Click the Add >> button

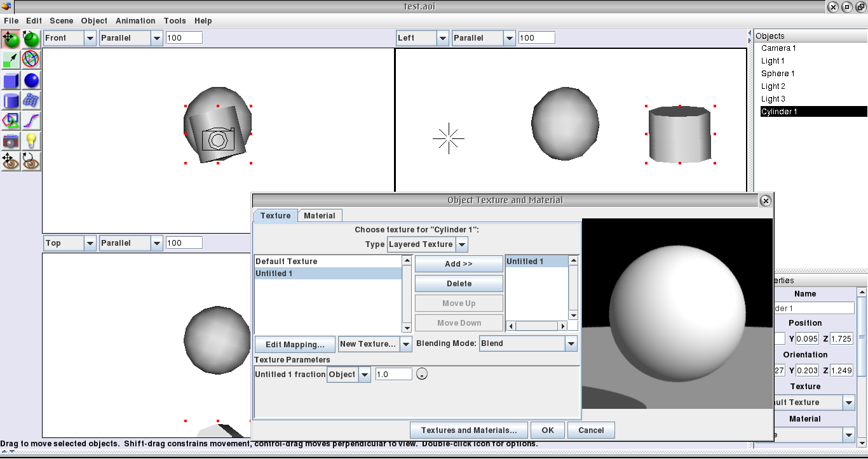459,264
